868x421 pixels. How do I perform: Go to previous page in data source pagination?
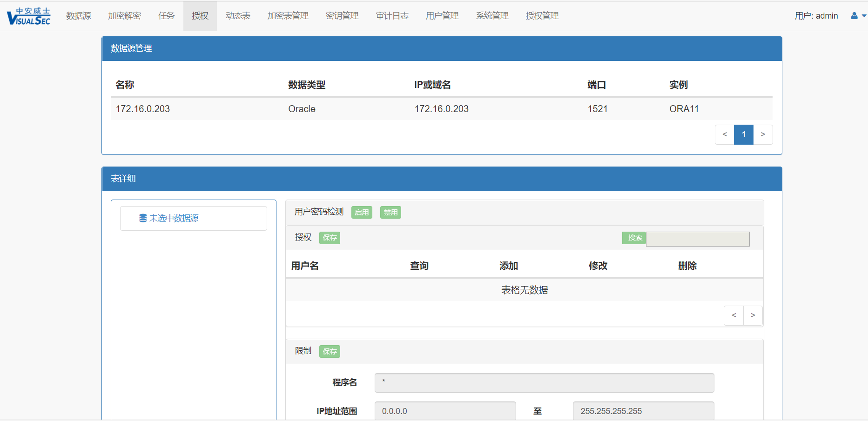[x=725, y=134]
